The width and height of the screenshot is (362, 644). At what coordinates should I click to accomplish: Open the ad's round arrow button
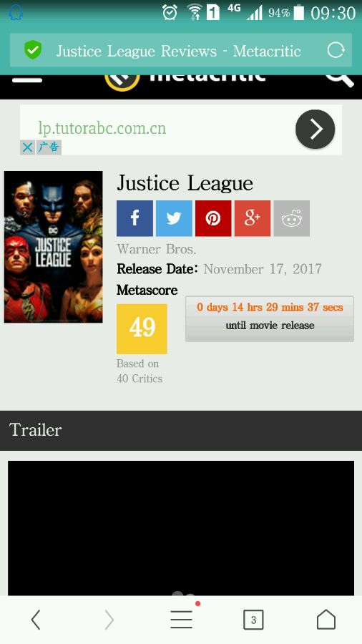pyautogui.click(x=315, y=130)
